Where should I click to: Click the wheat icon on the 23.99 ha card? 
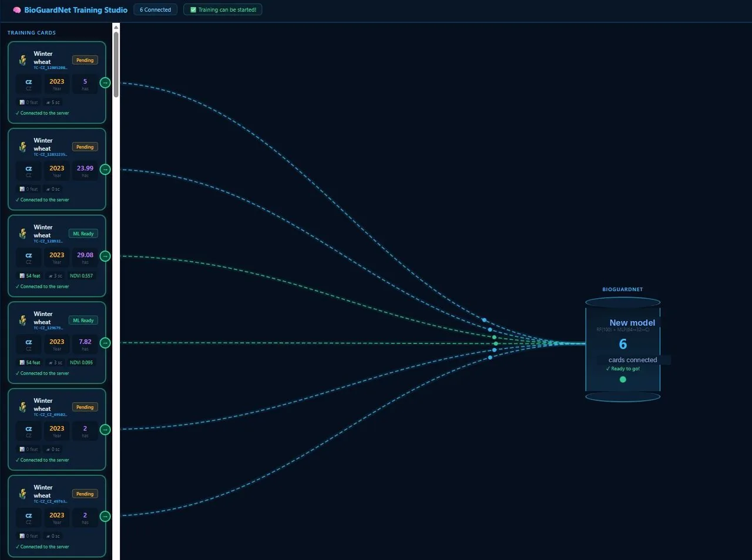point(23,147)
